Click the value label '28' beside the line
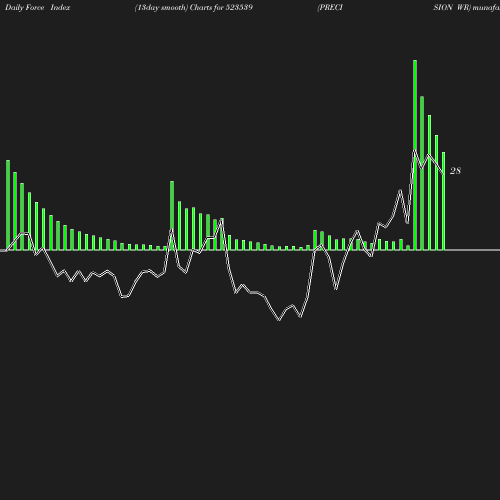This screenshot has width=500, height=500. pos(455,171)
